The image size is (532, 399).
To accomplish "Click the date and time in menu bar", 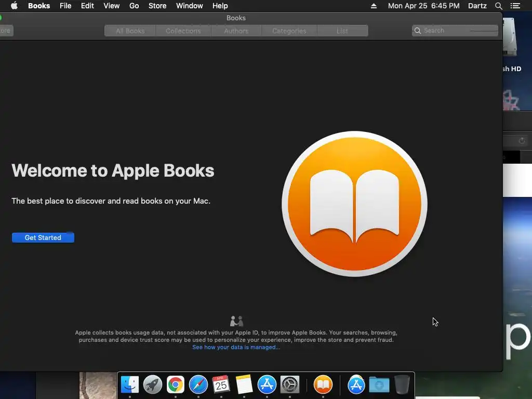I will tap(424, 6).
